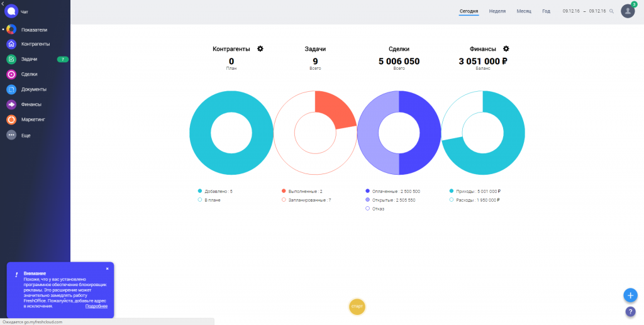Toggle Выполненные legend marker
This screenshot has width=644, height=325.
tap(284, 191)
